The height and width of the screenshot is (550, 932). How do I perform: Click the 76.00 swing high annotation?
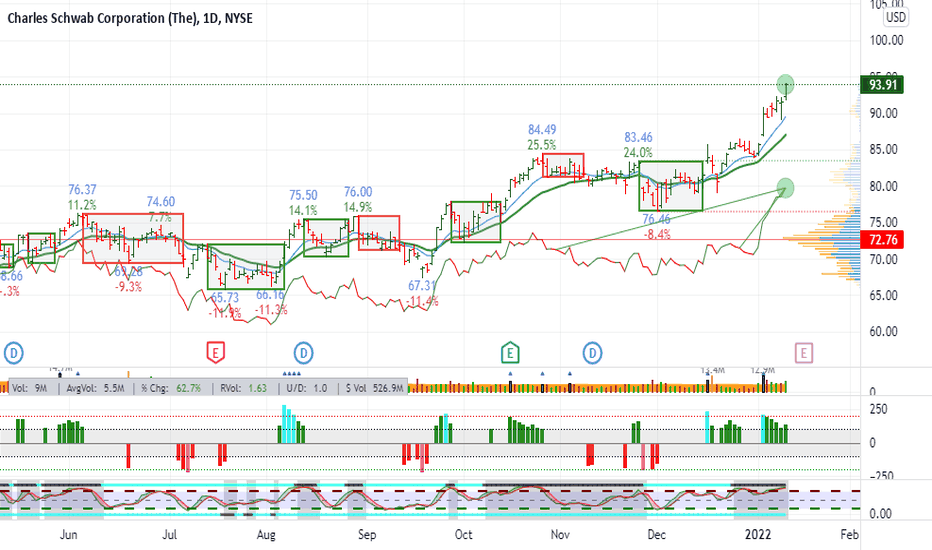pos(358,192)
